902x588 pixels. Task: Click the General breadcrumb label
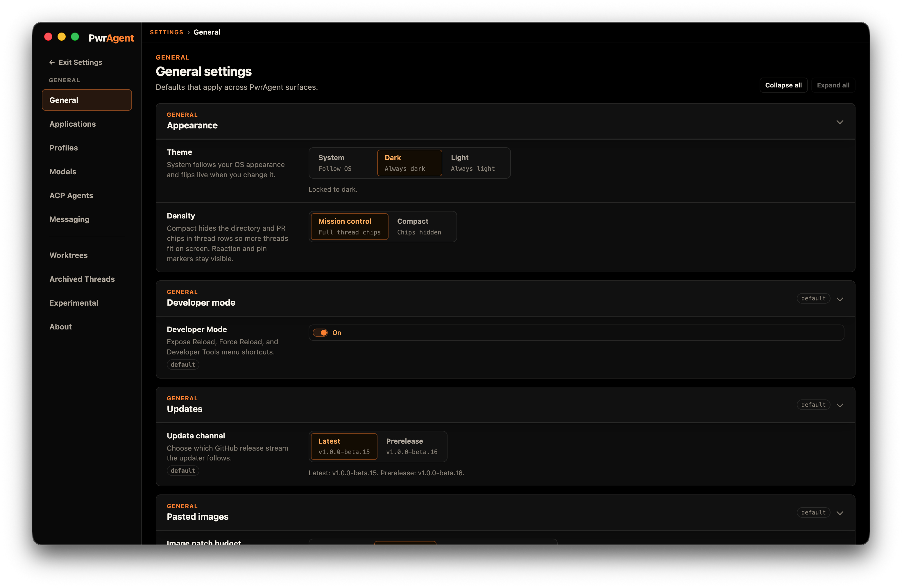pyautogui.click(x=207, y=32)
